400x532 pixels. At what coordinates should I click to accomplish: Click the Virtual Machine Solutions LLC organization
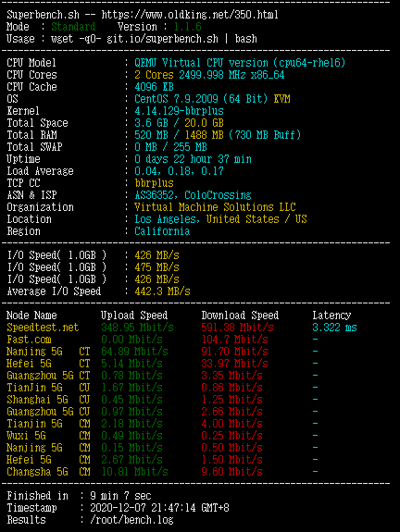(x=215, y=207)
